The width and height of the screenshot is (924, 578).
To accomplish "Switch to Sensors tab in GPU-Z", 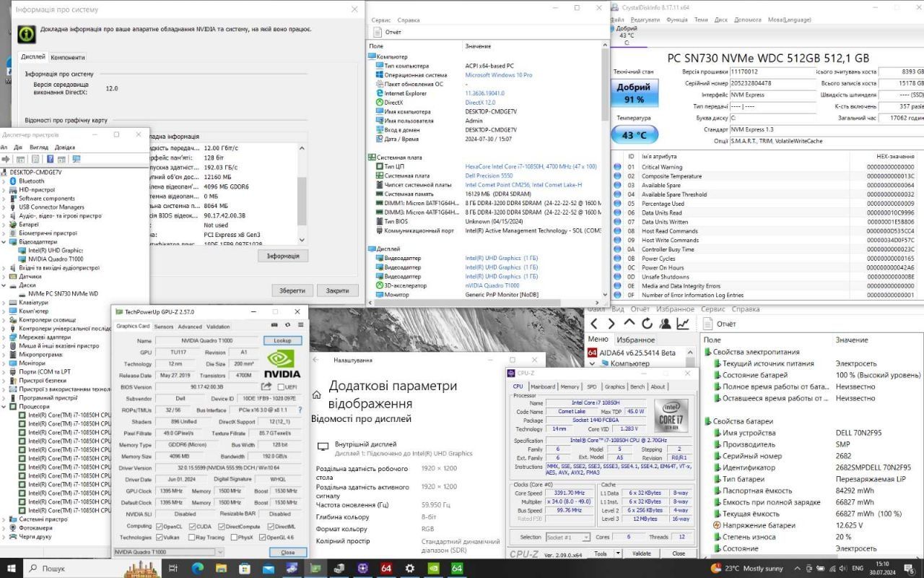I will tap(164, 327).
